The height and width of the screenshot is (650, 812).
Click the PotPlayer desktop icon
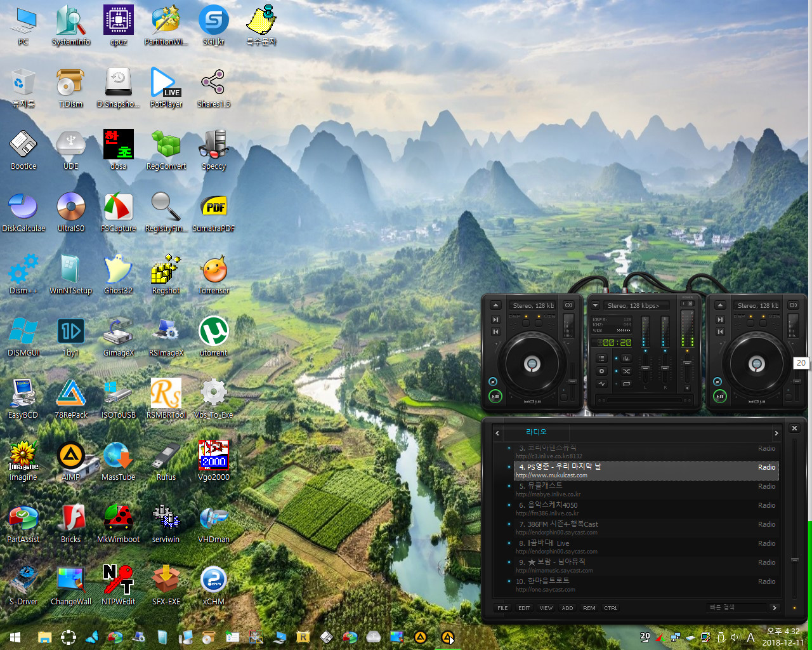166,88
